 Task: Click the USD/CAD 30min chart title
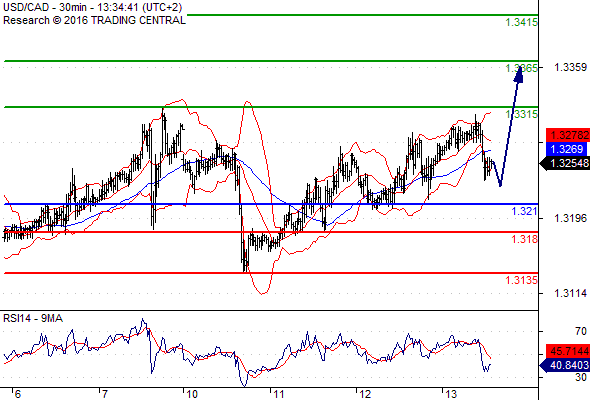pos(92,7)
